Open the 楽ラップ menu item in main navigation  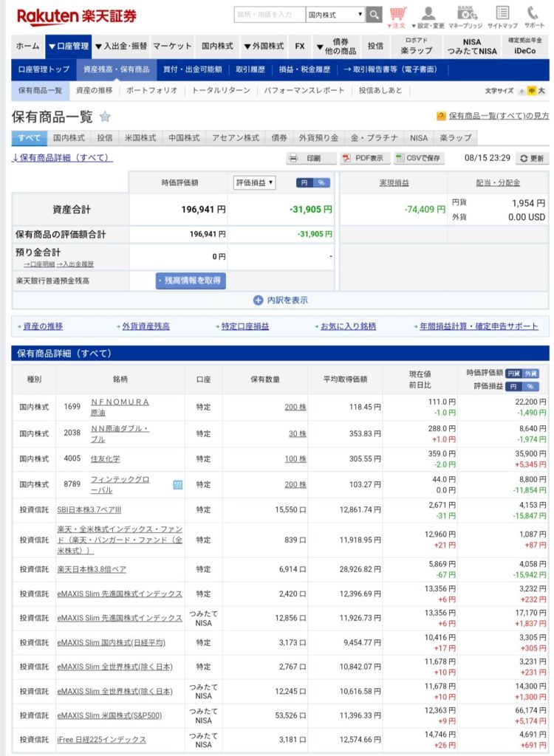417,47
